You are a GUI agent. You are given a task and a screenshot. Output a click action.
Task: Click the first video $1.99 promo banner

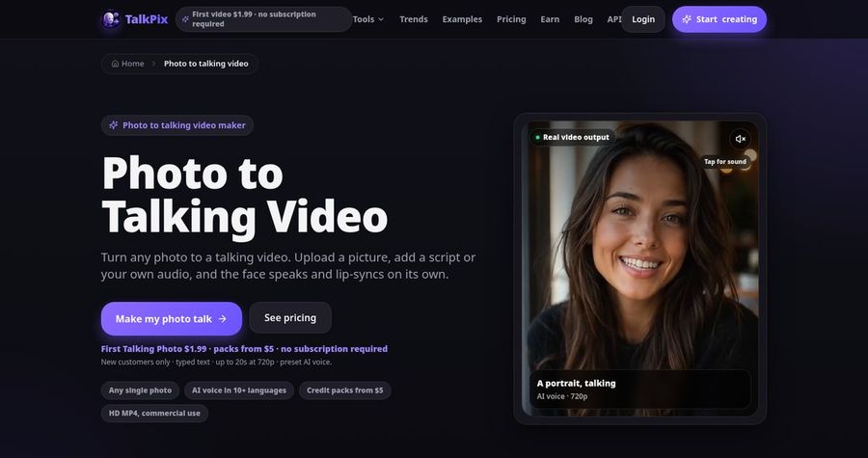click(x=263, y=19)
